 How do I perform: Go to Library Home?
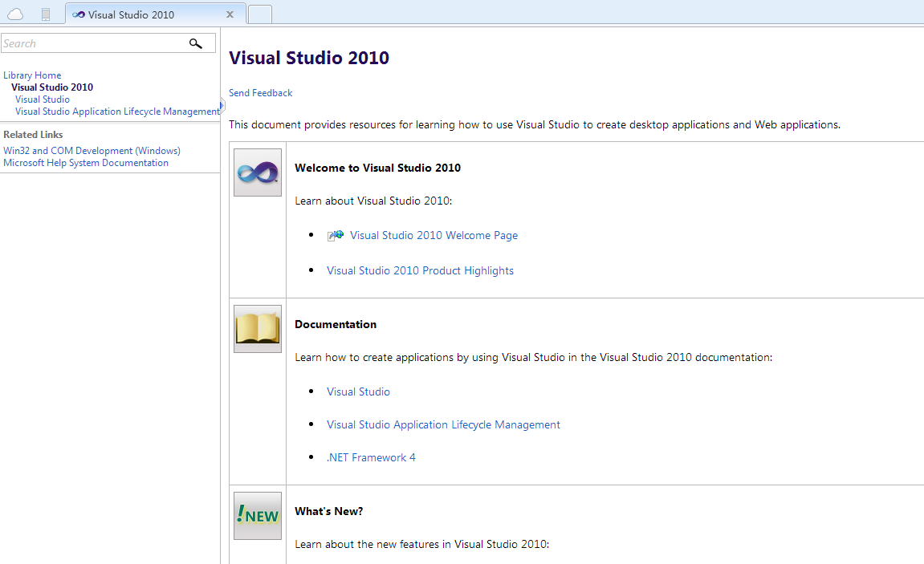32,75
